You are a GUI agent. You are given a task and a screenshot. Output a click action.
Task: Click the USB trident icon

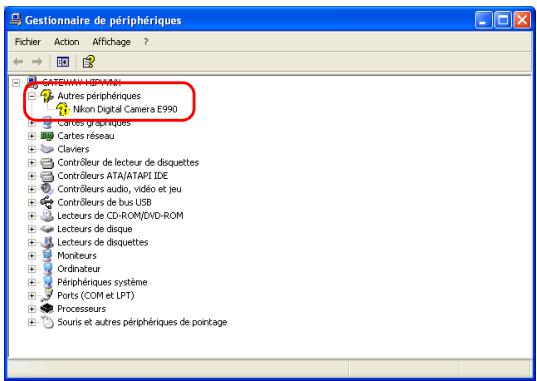click(47, 202)
